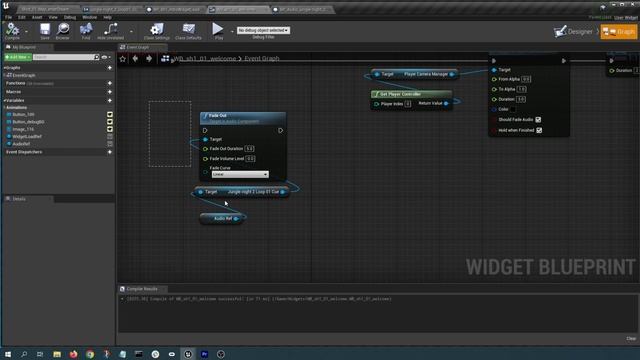Image resolution: width=640 pixels, height=360 pixels.
Task: Toggle visibility of Image_116 variable
Action: point(109,129)
